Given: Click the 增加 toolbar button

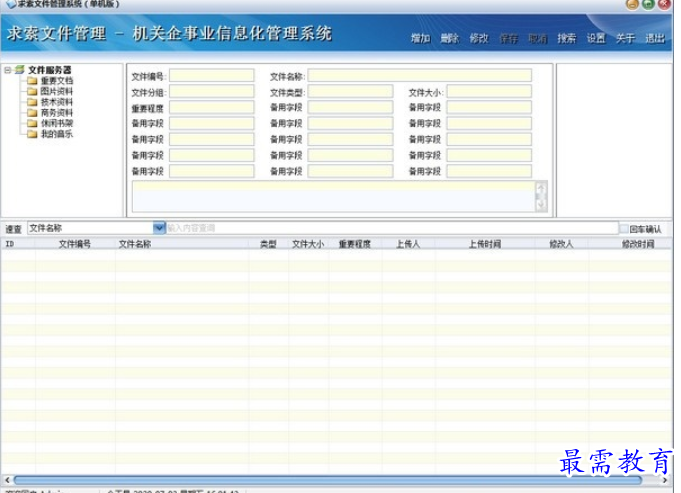Looking at the screenshot, I should pos(420,39).
